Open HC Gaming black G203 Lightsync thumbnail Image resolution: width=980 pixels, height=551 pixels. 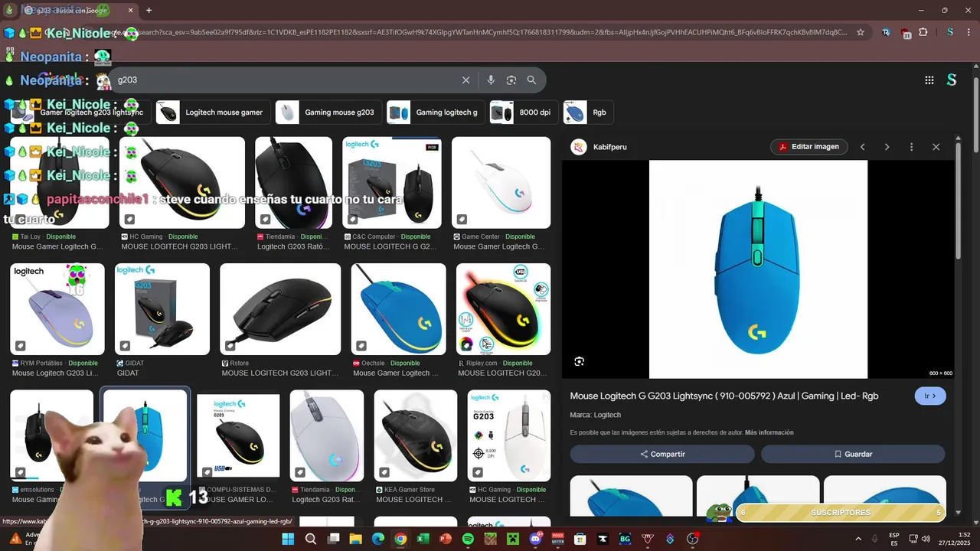tap(182, 182)
